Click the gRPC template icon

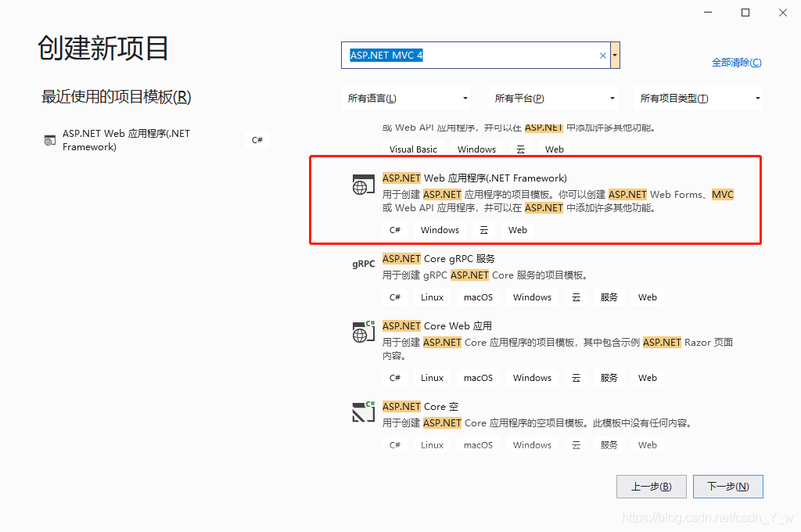pos(363,264)
